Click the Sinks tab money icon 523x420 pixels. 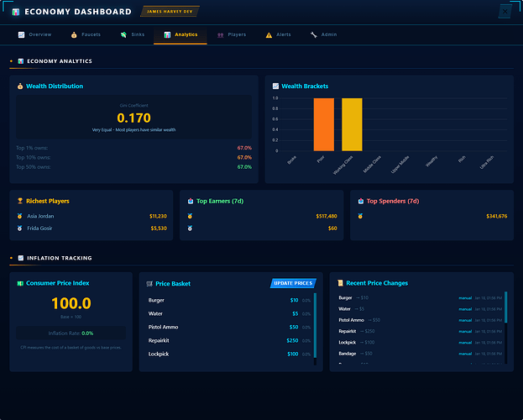point(123,34)
